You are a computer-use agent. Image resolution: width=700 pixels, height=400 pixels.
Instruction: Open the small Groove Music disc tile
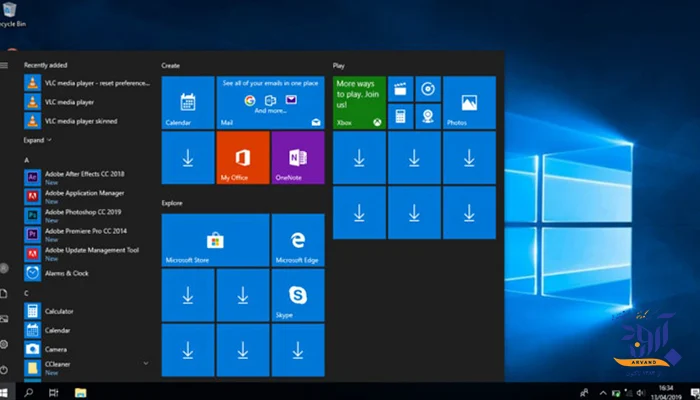tap(428, 89)
